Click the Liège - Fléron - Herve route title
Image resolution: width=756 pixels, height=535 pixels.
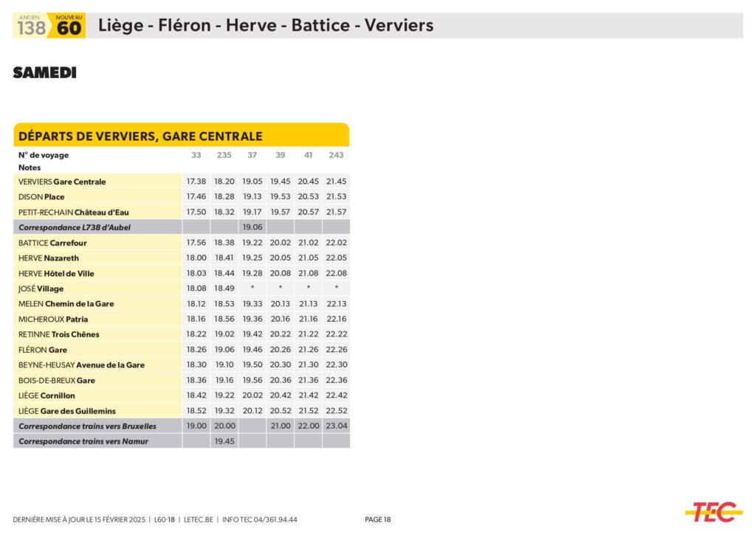coord(266,26)
